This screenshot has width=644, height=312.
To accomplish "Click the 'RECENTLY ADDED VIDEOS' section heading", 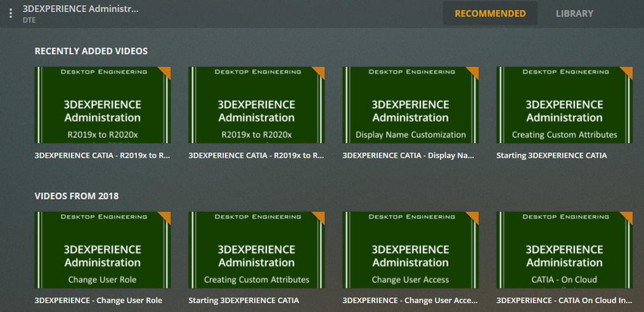I will pos(91,51).
